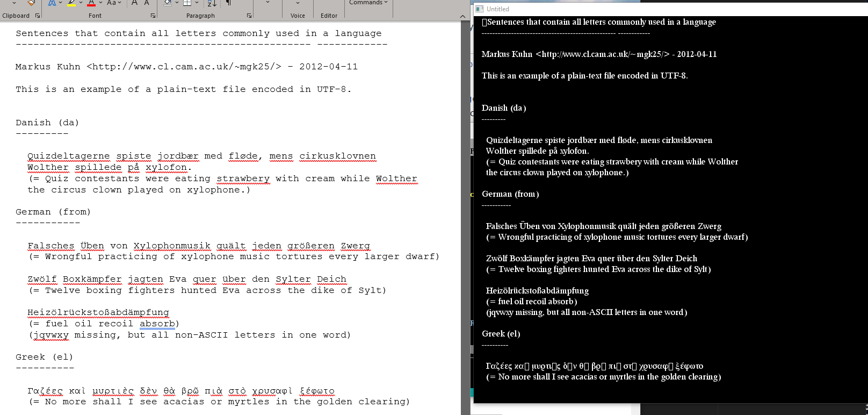Click the Shading paint bucket icon

point(168,3)
